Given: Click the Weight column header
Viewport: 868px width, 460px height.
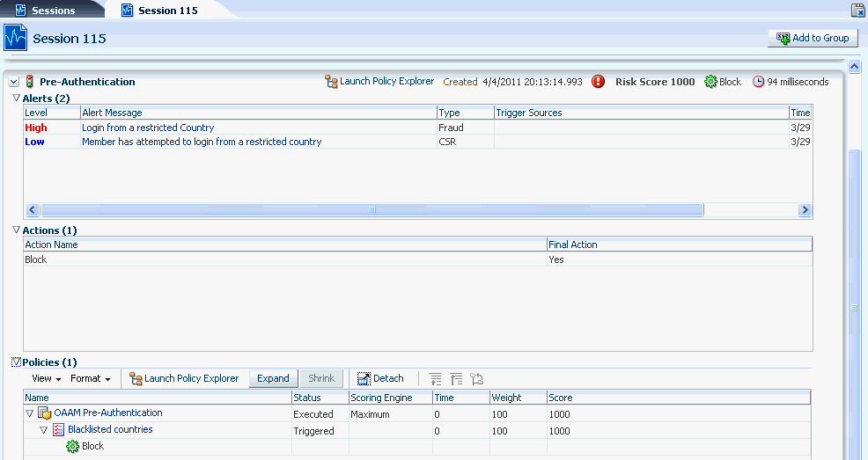Looking at the screenshot, I should pos(518,398).
